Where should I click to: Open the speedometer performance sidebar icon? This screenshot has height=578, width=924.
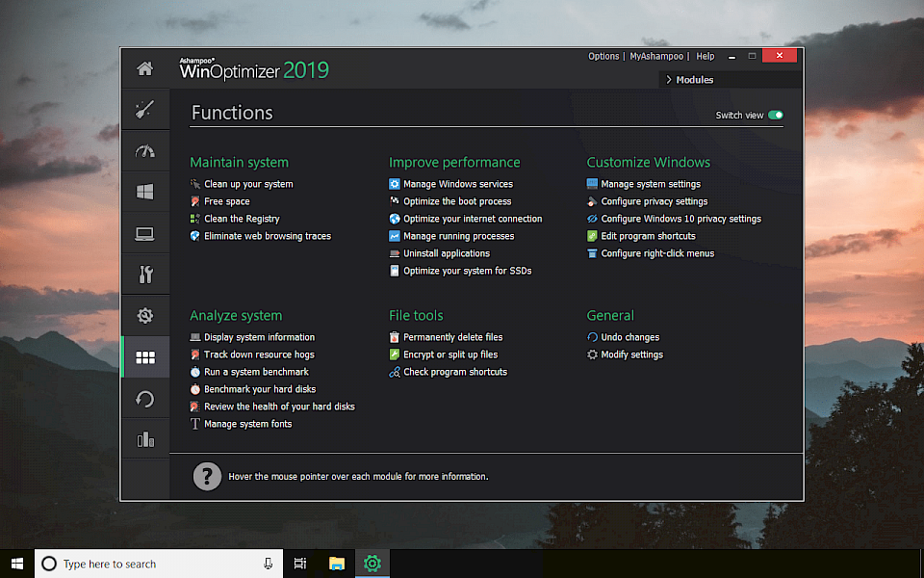[x=145, y=151]
